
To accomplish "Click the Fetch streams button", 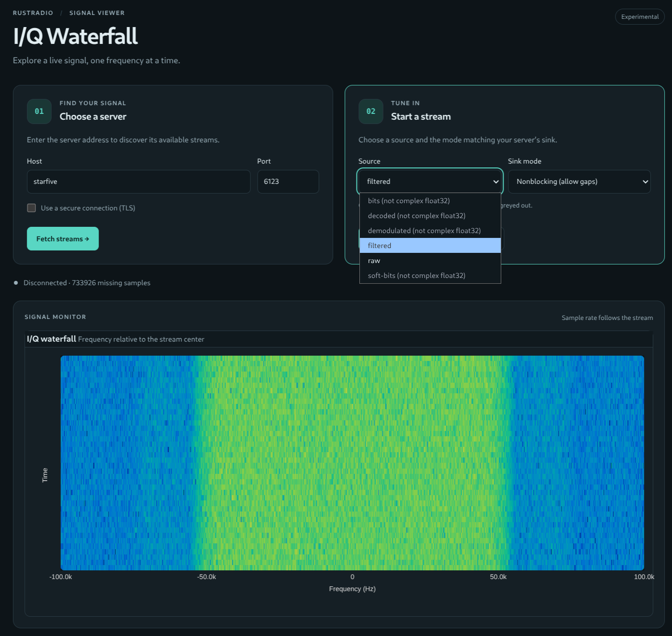I will (x=63, y=239).
